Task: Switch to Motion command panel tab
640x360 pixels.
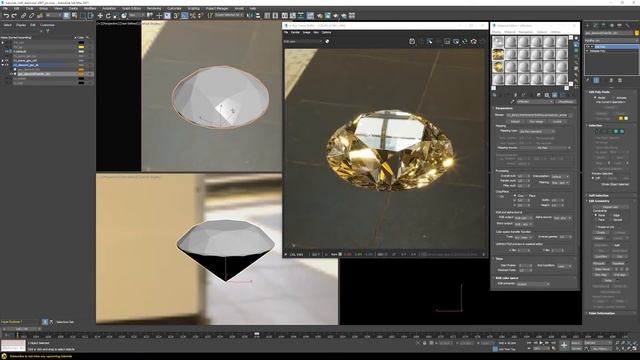Action: (612, 25)
